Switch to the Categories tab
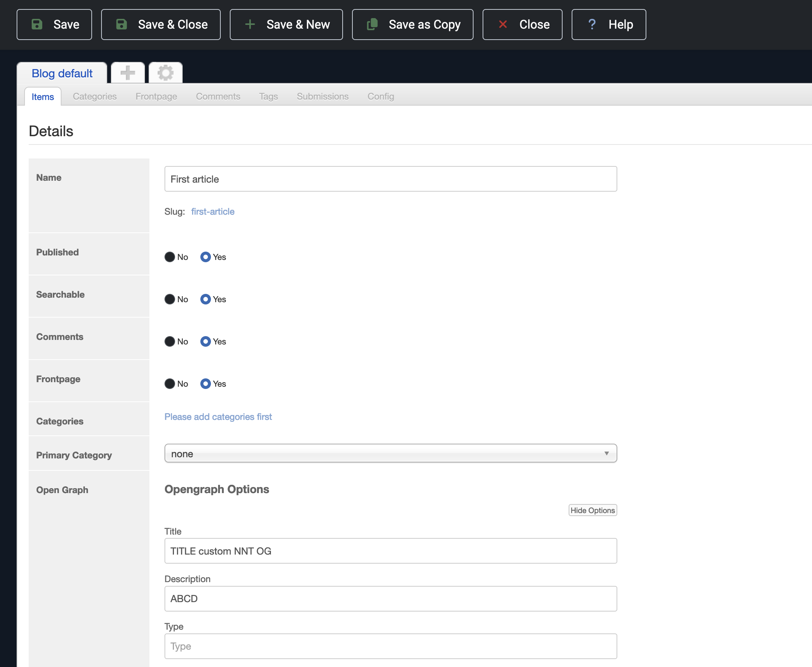Screen dimensions: 812x667 pyautogui.click(x=95, y=97)
